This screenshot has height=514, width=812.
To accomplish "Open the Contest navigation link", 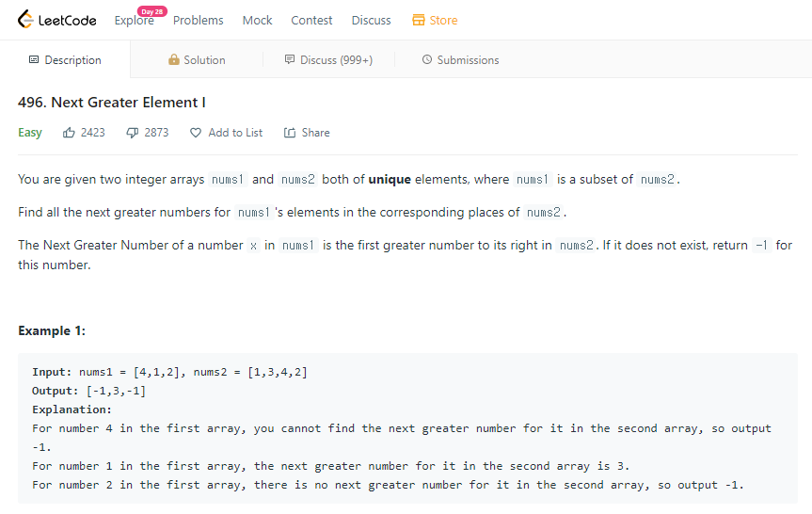I will (311, 20).
